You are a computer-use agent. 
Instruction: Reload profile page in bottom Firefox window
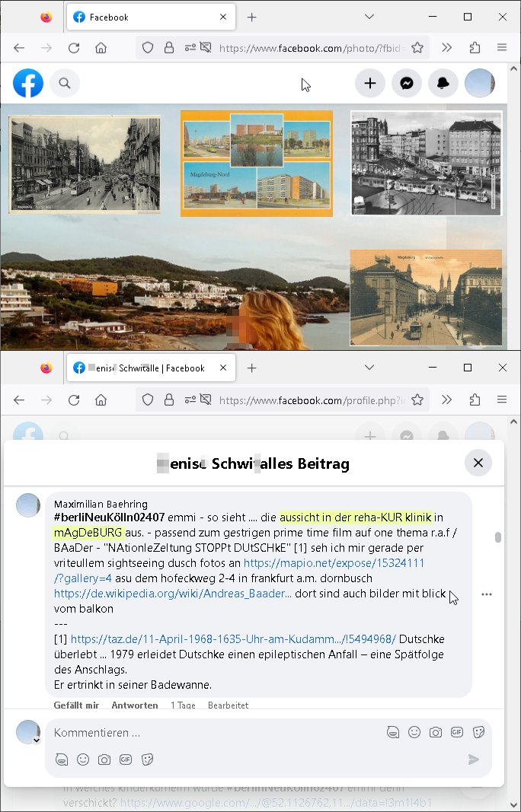coord(74,400)
